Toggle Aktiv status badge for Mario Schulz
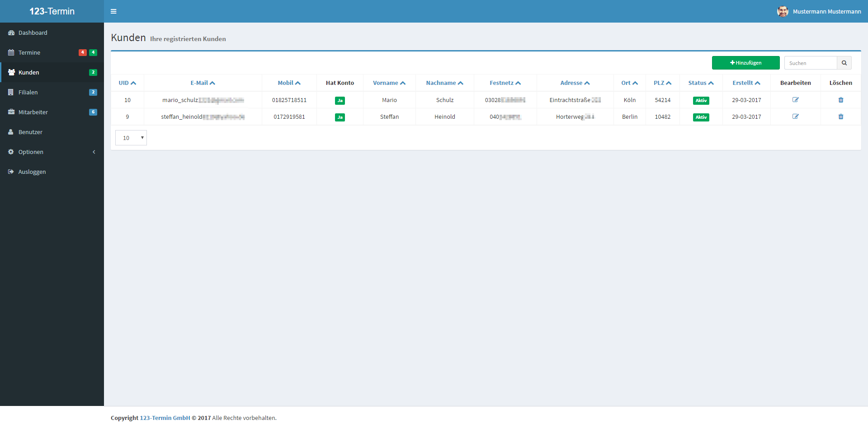 pyautogui.click(x=701, y=100)
